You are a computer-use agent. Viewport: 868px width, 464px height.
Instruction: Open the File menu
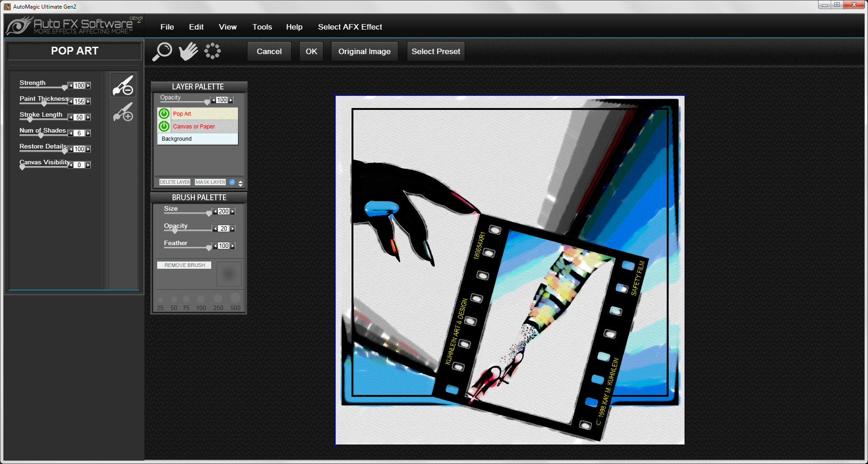[x=167, y=27]
